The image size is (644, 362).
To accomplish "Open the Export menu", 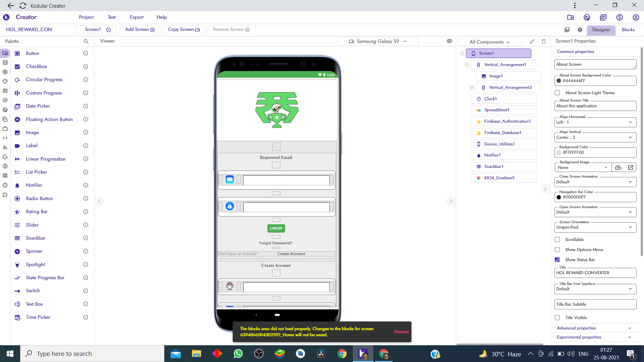I will 137,17.
